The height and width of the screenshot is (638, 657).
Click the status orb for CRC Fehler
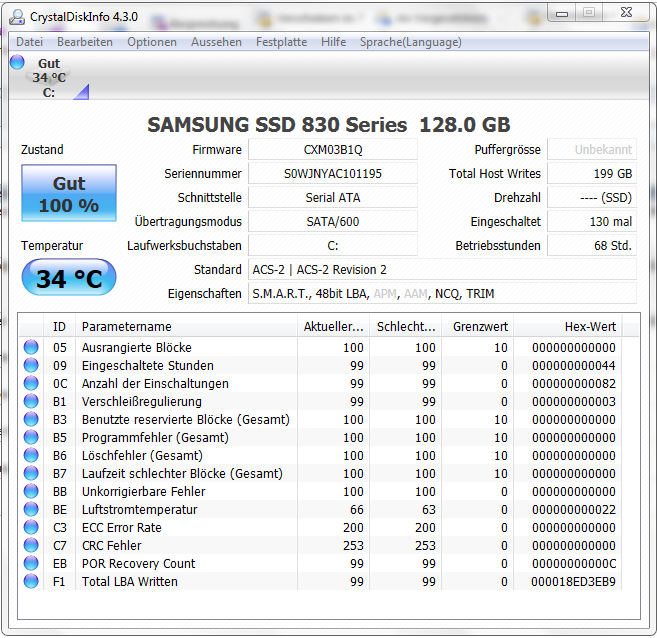31,545
